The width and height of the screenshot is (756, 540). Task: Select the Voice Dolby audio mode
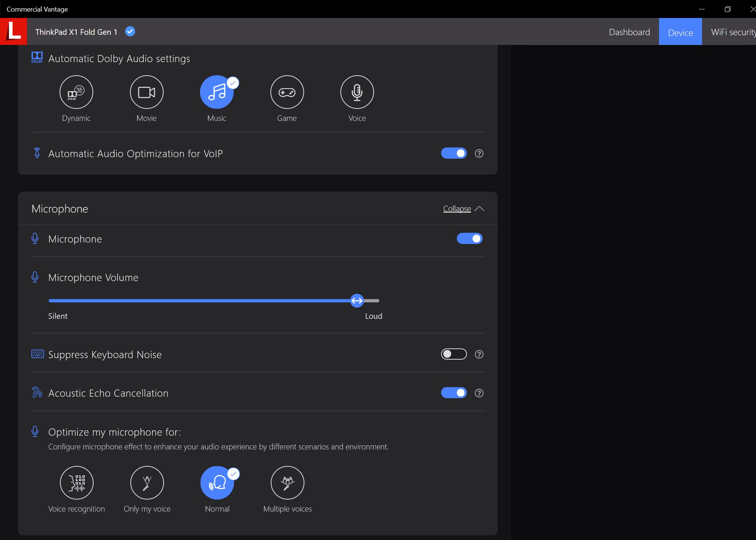click(x=357, y=92)
